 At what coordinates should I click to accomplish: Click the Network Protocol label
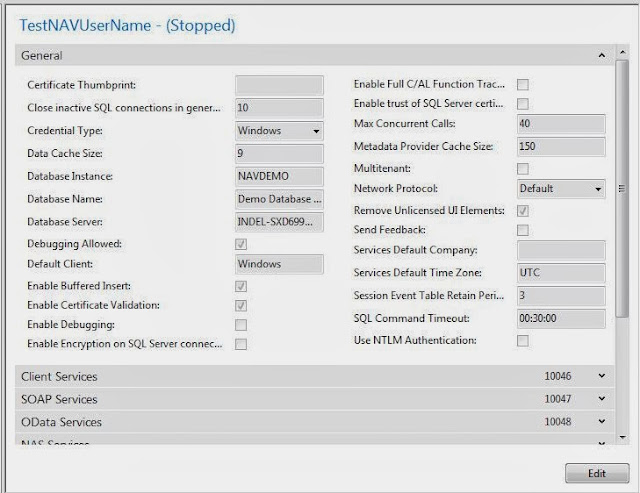pyautogui.click(x=396, y=189)
